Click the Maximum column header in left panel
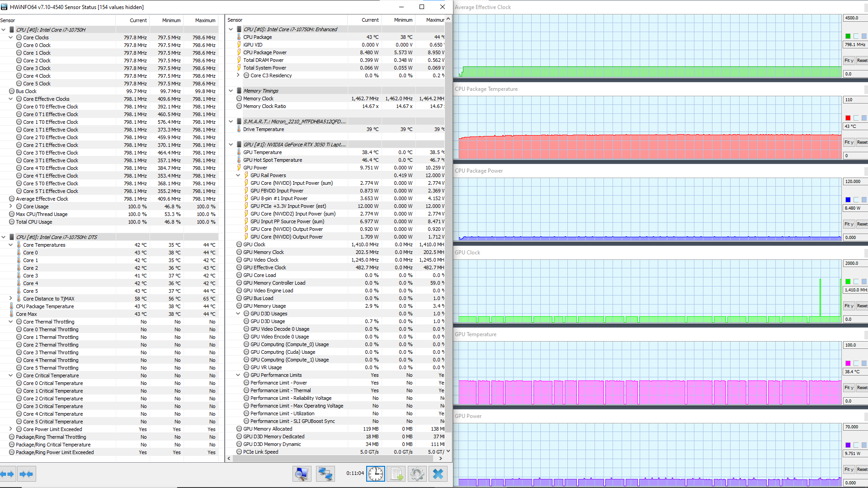Viewport: 868px width, 488px height. (x=205, y=20)
